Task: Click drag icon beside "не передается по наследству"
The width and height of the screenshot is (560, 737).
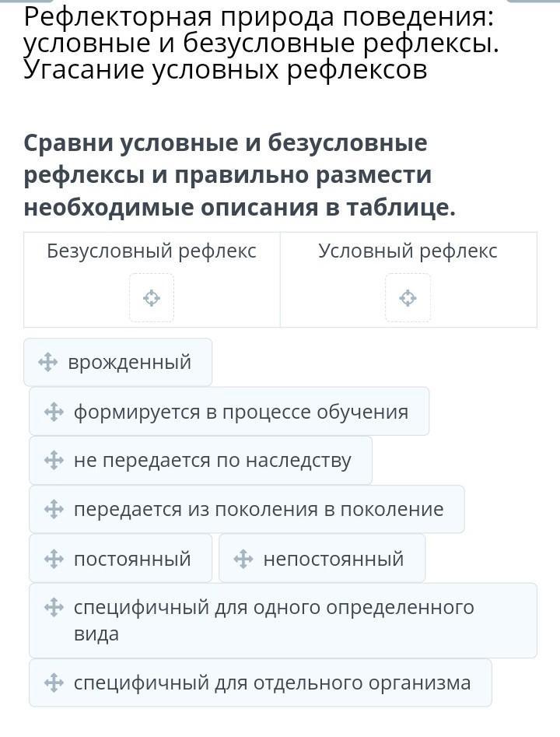Action: [x=54, y=461]
